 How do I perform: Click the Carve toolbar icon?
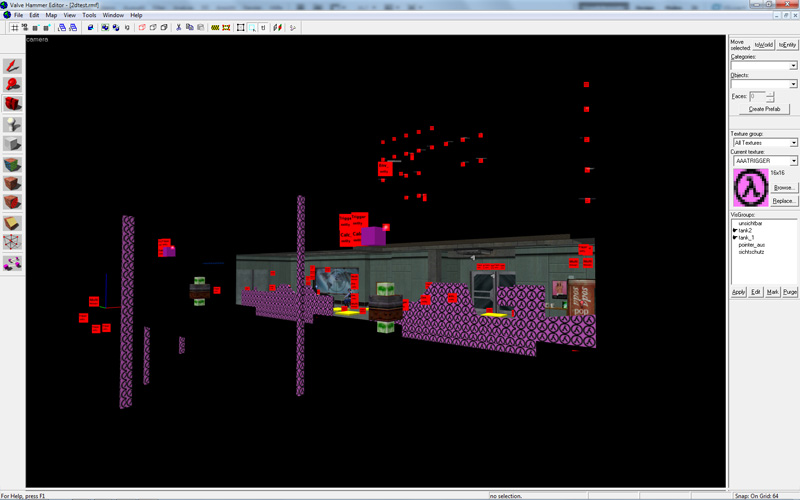[90, 28]
